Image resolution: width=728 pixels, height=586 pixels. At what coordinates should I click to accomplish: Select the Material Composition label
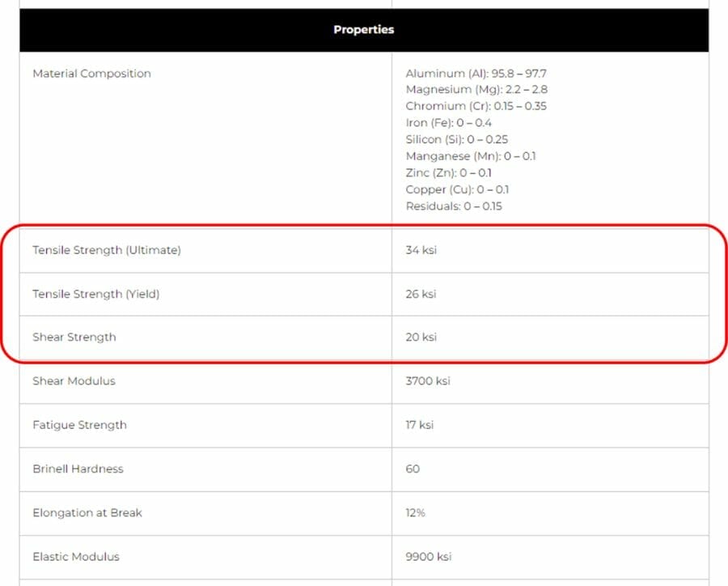[x=92, y=74]
